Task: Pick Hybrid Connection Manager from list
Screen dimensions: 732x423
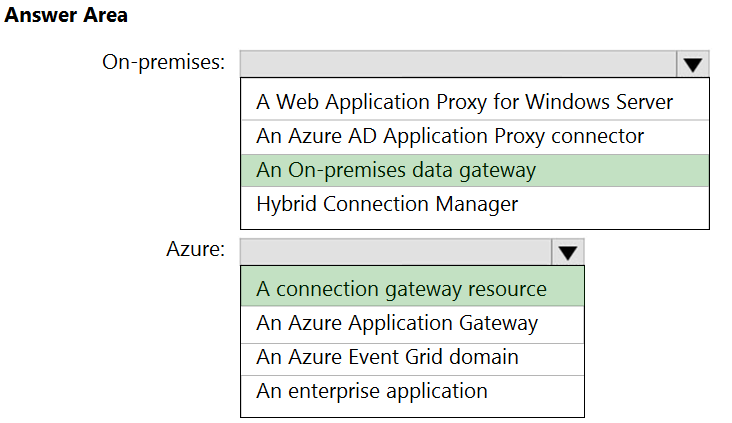Action: click(x=475, y=204)
